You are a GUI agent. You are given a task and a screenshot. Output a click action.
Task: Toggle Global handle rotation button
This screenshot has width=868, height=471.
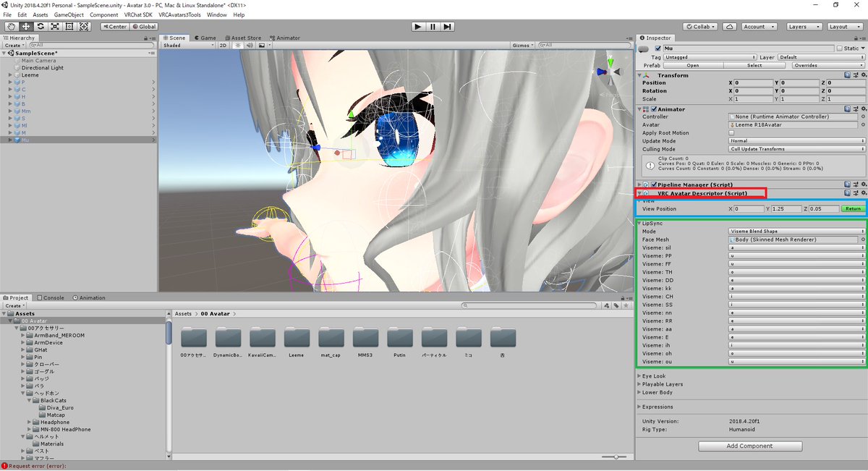point(145,27)
